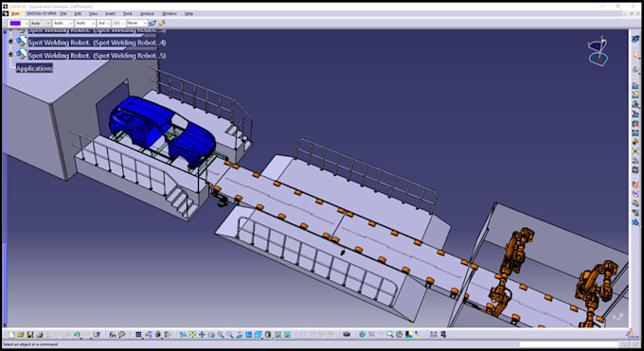
Task: Click the Normal View icon
Action: [239, 335]
